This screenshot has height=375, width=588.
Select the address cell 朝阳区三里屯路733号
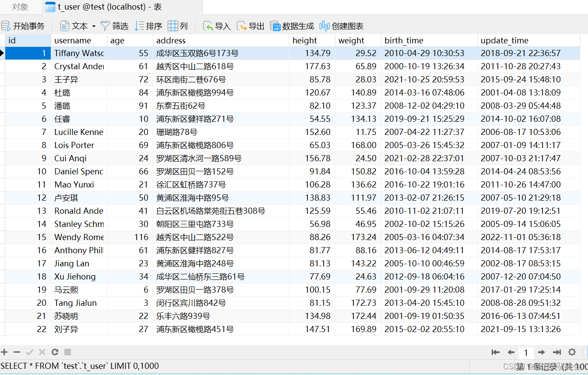coord(221,224)
